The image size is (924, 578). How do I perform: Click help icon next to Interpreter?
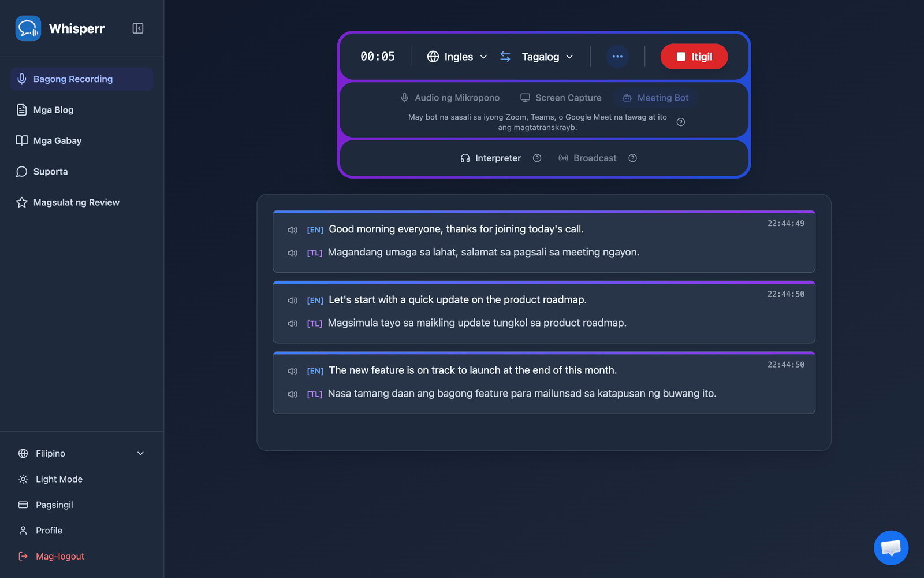(x=537, y=158)
